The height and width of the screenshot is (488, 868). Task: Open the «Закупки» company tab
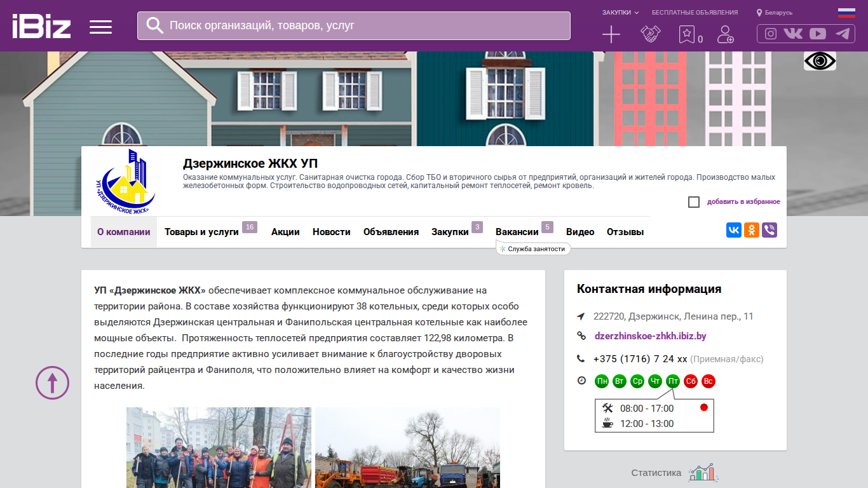(x=450, y=232)
